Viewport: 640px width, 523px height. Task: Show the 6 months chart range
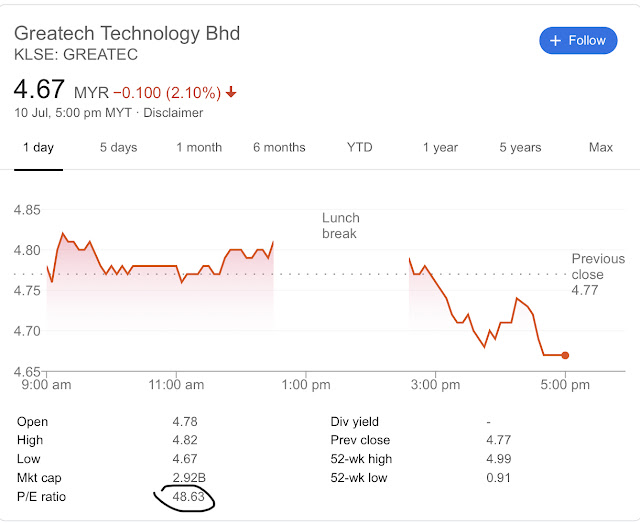tap(279, 147)
